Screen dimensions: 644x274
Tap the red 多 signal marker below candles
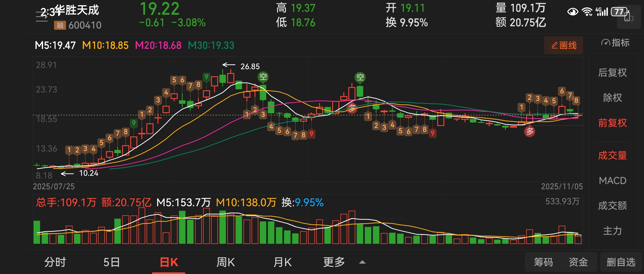point(529,131)
